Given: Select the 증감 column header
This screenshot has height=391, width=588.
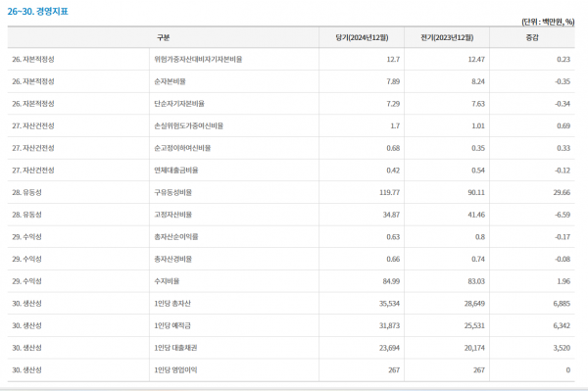Looking at the screenshot, I should (532, 37).
